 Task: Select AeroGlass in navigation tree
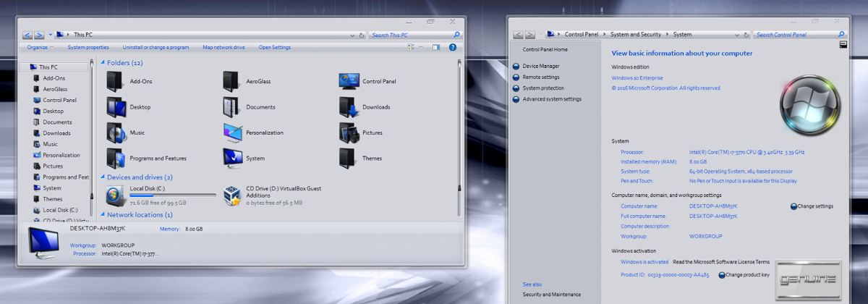point(54,89)
